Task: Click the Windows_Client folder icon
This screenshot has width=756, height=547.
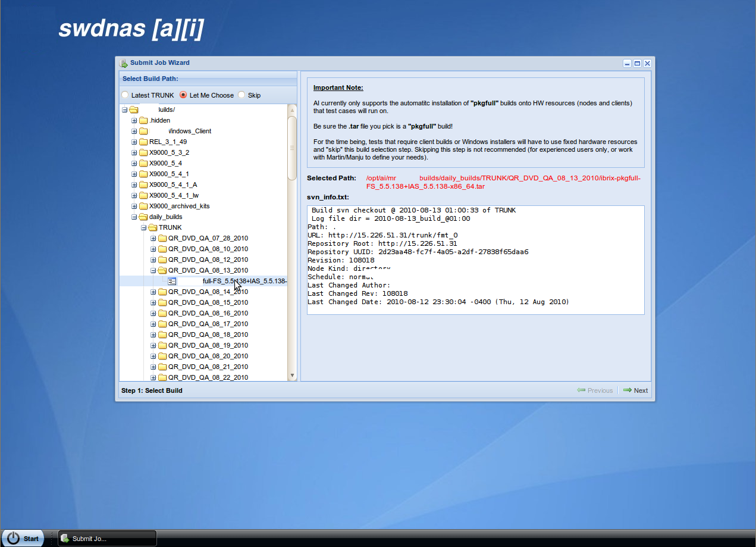Action: (x=143, y=131)
